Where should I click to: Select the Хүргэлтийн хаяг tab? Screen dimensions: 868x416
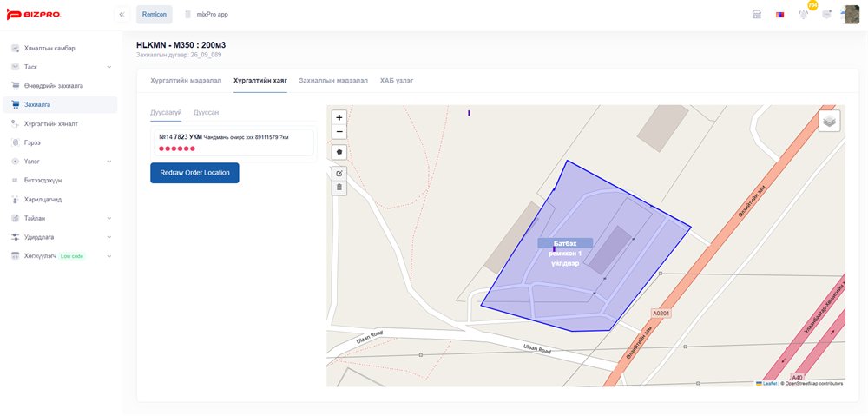(x=260, y=81)
